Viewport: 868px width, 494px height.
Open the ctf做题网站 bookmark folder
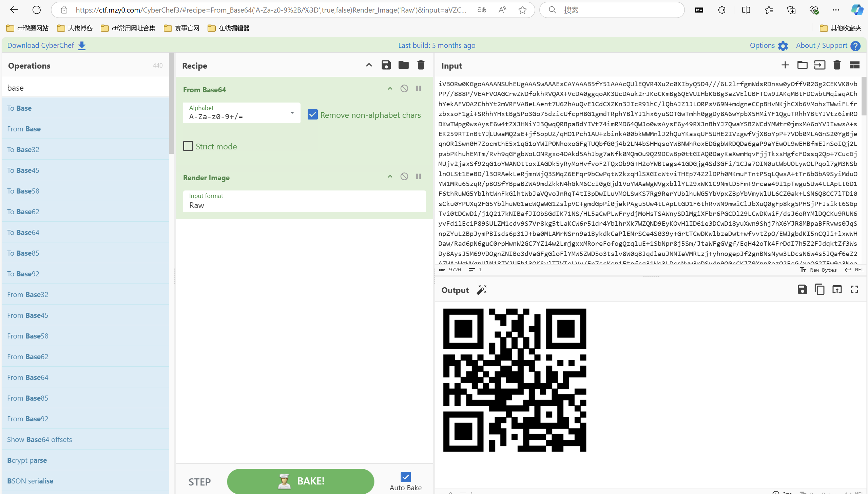click(x=27, y=28)
